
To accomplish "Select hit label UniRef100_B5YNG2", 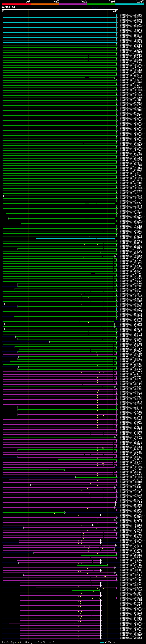I will [x=131, y=241].
